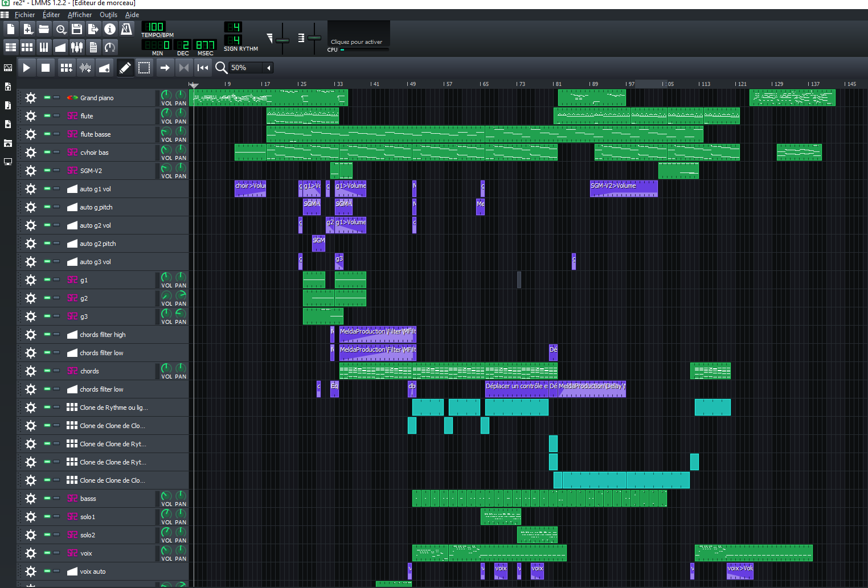The height and width of the screenshot is (588, 868).
Task: Open the Piano Roll editor
Action: (x=44, y=47)
